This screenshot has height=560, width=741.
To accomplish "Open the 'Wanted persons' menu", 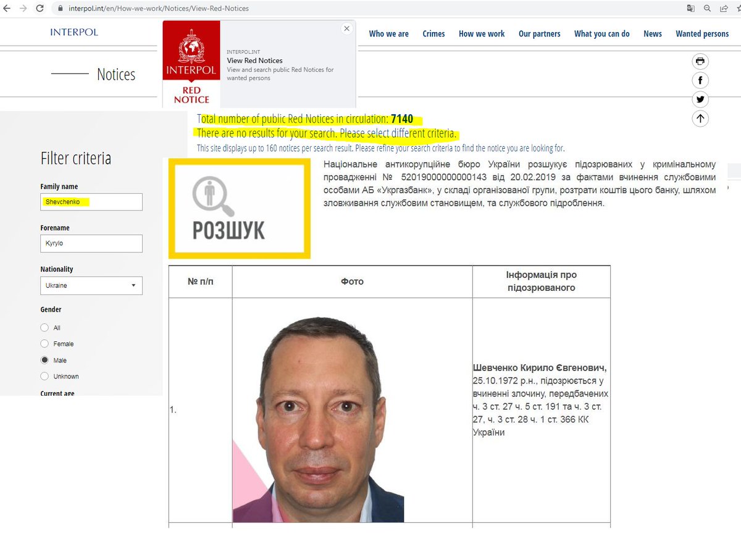I will [x=702, y=34].
